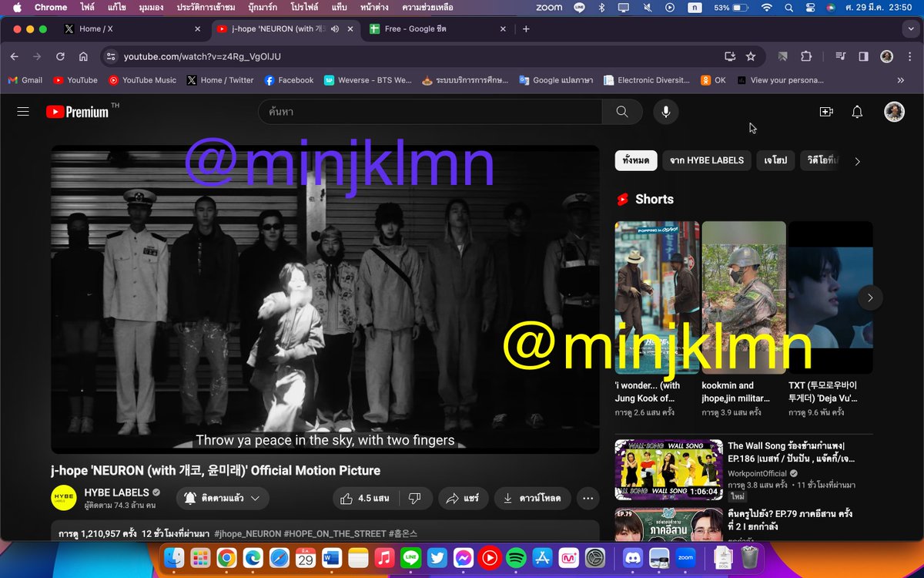The width and height of the screenshot is (924, 578).
Task: Click the search magnifier button
Action: (x=622, y=112)
